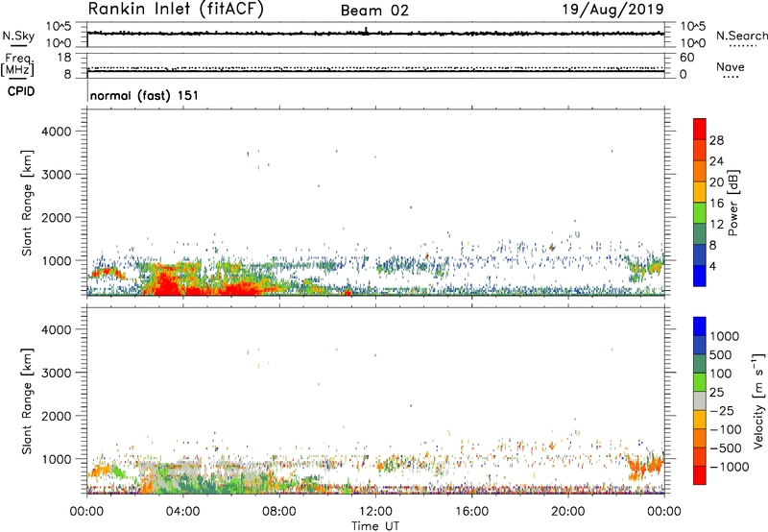Click the '12:00' time tick label
Viewport: 768px width, 532px height.
[x=375, y=512]
